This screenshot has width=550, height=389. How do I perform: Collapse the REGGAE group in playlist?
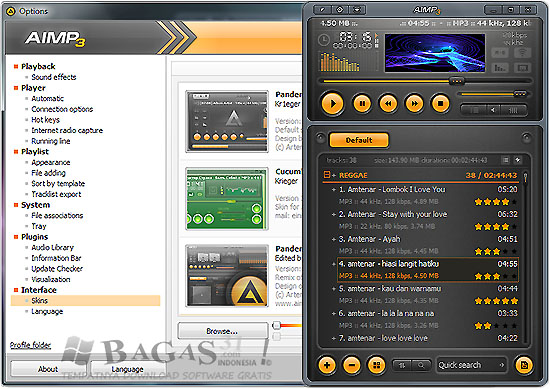(x=327, y=175)
